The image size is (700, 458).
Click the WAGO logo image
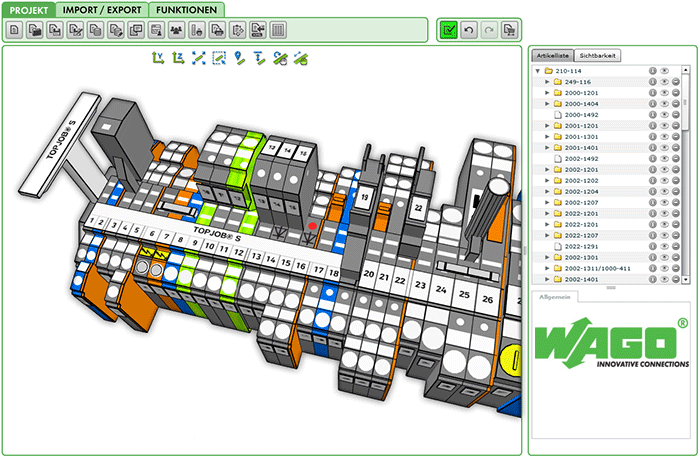612,343
